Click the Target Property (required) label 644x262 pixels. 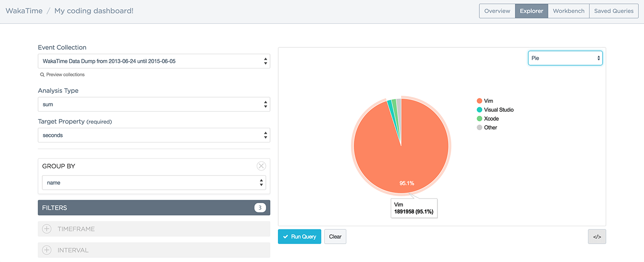(75, 121)
